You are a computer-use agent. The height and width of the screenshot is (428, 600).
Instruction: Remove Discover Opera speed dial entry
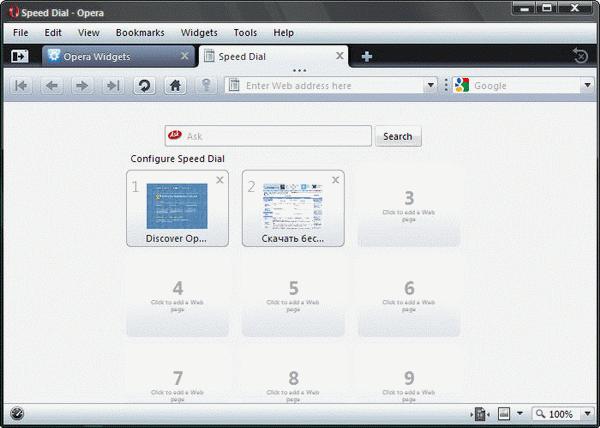click(220, 180)
